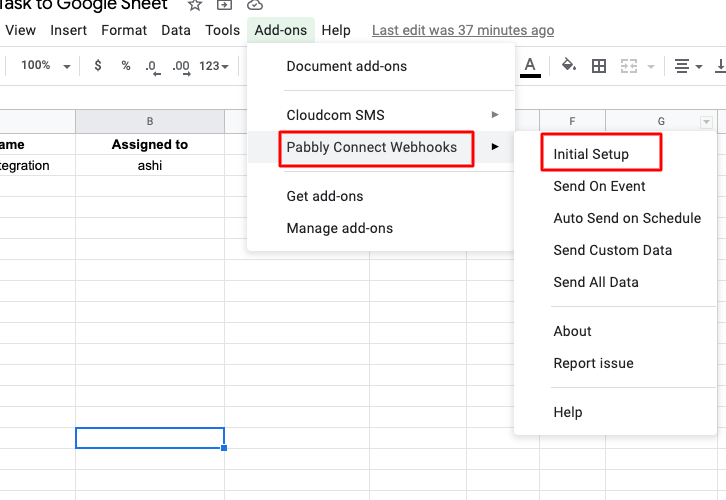This screenshot has width=726, height=500.
Task: Click the merge cells icon
Action: [629, 66]
